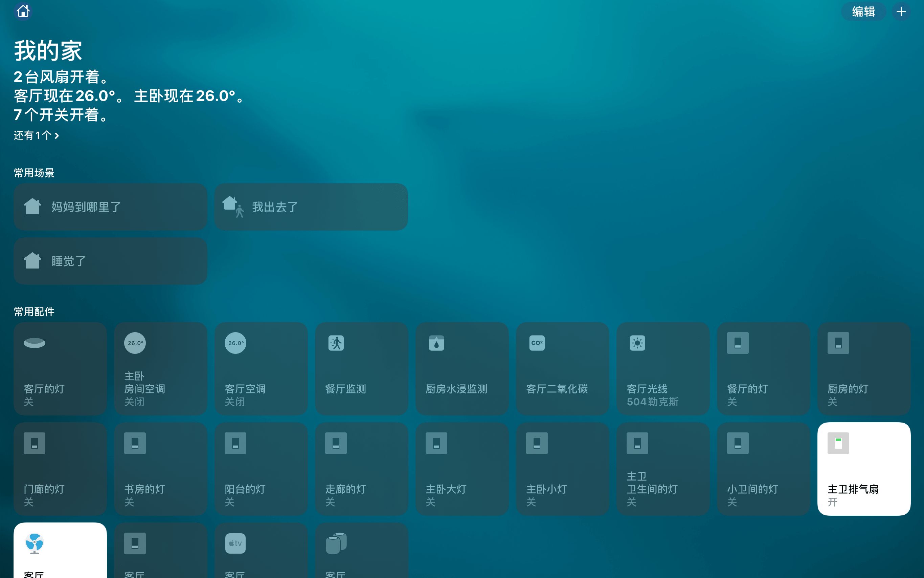Expand the 还有1个 status link
This screenshot has width=924, height=578.
[36, 135]
